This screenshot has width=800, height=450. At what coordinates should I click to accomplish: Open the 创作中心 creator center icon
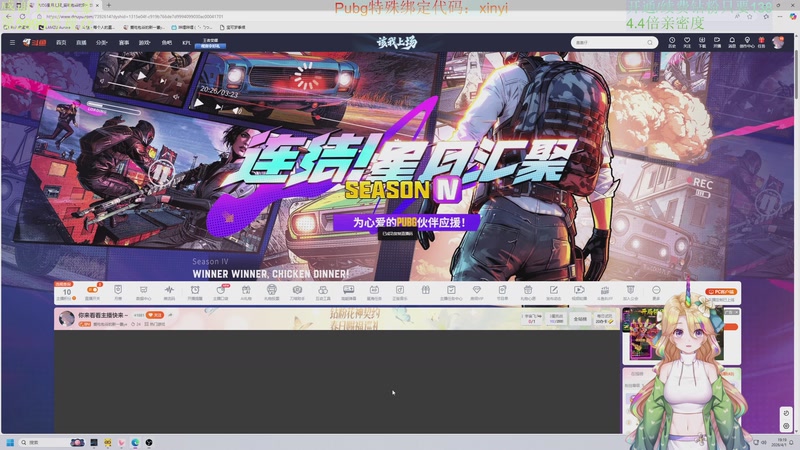(747, 42)
